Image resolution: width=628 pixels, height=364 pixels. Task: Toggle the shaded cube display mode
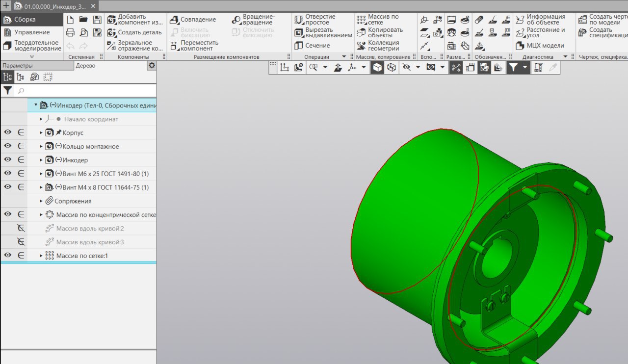pos(377,68)
